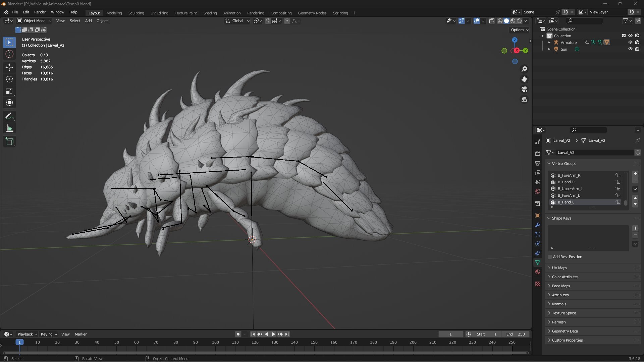Viewport: 644px width, 362px height.
Task: Open the World properties tab
Action: tap(538, 191)
